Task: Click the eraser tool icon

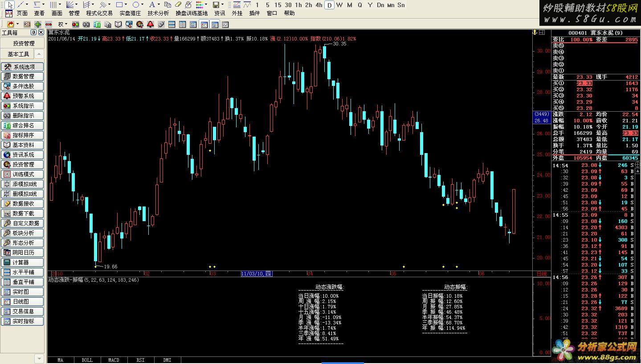Action: point(178,5)
